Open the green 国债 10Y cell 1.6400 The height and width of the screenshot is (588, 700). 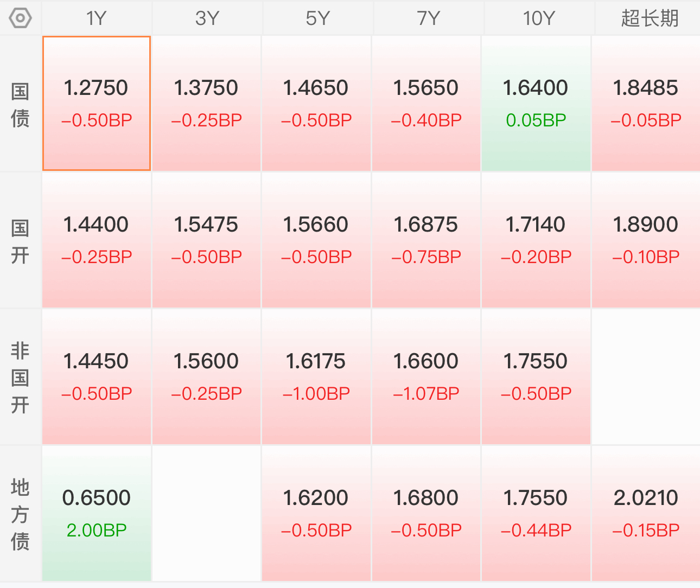coord(536,104)
